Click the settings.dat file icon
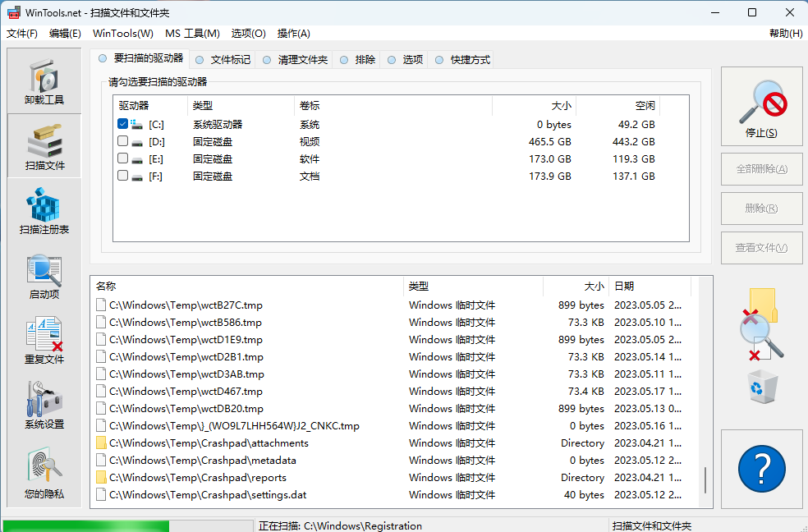Viewport: 808px width, 532px height. [101, 495]
